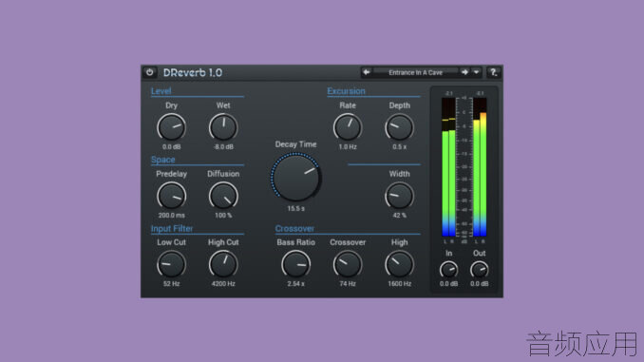
Task: Click the Excursion Rate knob
Action: 348,127
